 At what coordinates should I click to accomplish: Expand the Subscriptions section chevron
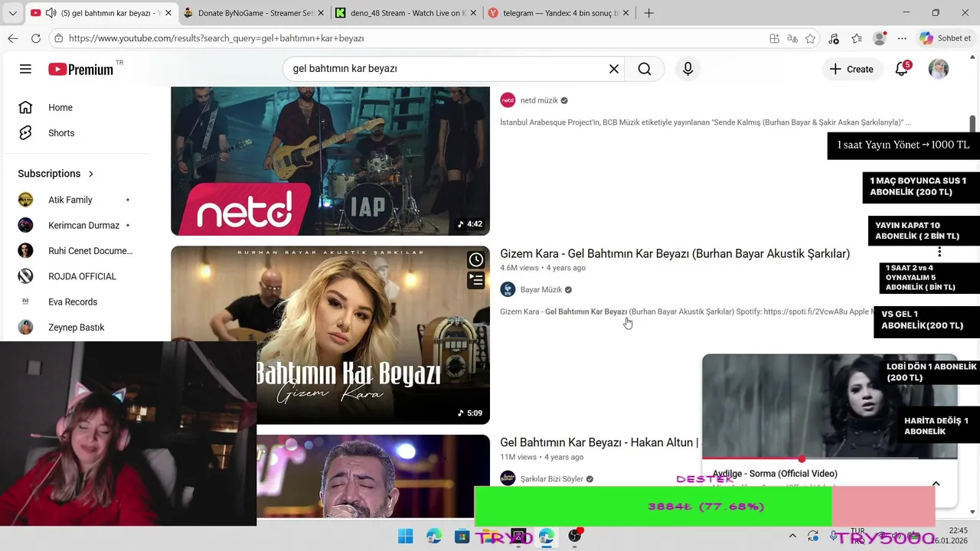coord(91,174)
